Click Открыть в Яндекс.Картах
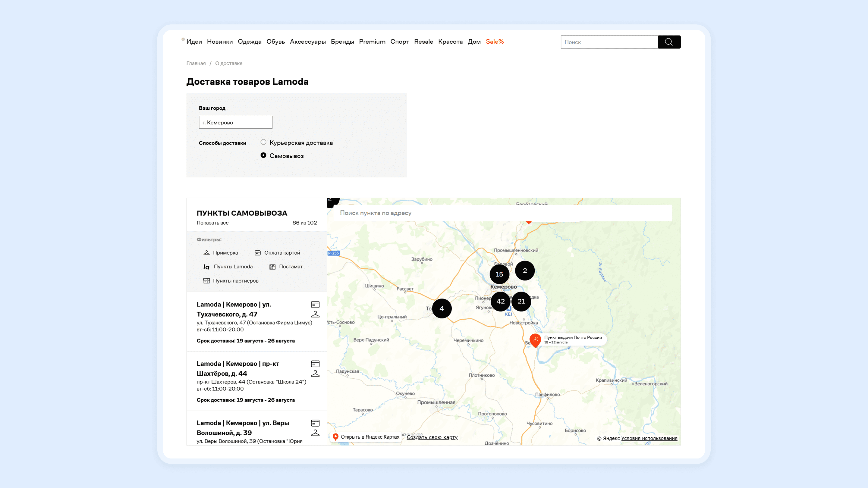The width and height of the screenshot is (868, 488). coord(366,437)
